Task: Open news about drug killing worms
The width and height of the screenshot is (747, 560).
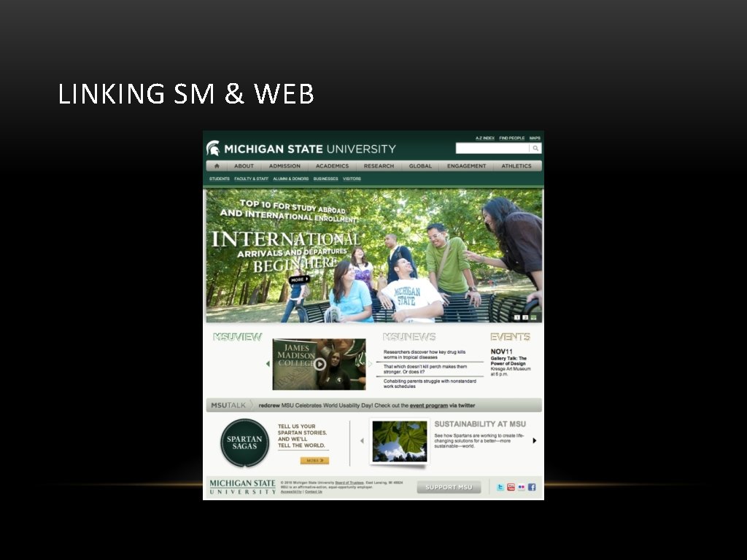Action: (x=425, y=354)
